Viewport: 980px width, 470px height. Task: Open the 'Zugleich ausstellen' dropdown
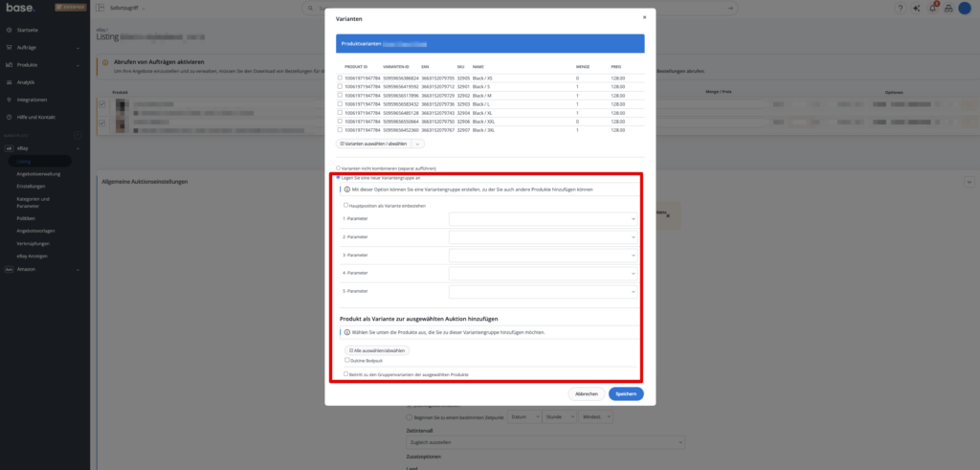pyautogui.click(x=546, y=442)
